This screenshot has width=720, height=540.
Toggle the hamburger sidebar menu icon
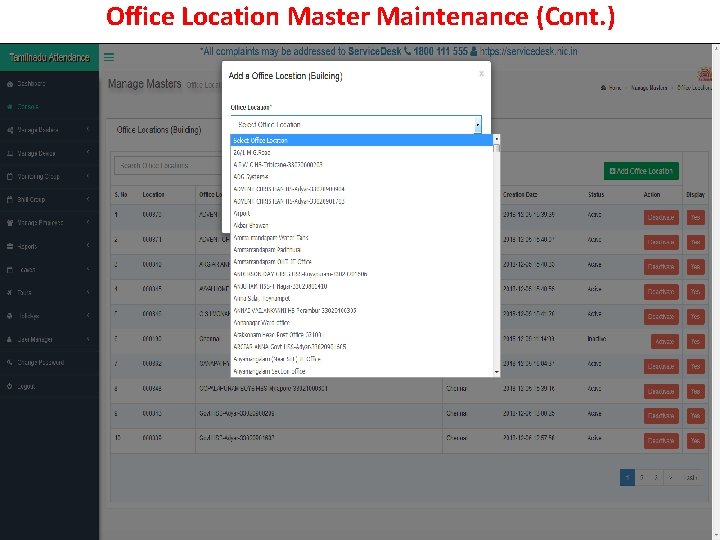pos(109,57)
